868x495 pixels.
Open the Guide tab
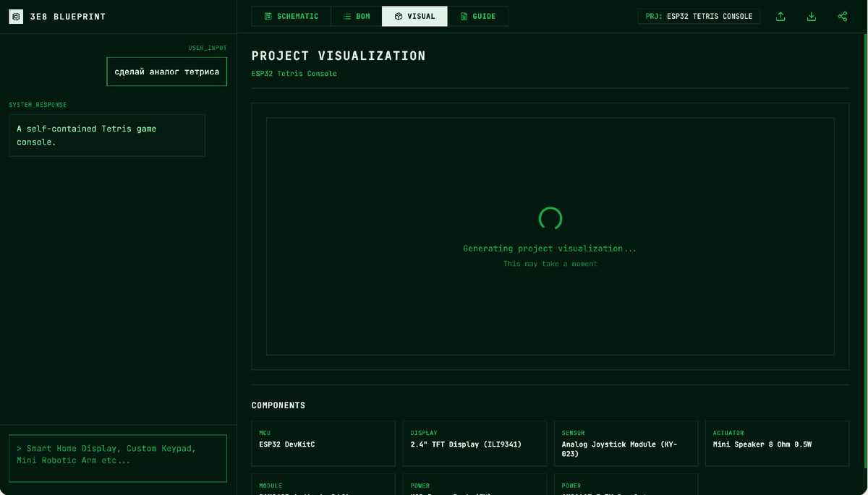point(477,16)
